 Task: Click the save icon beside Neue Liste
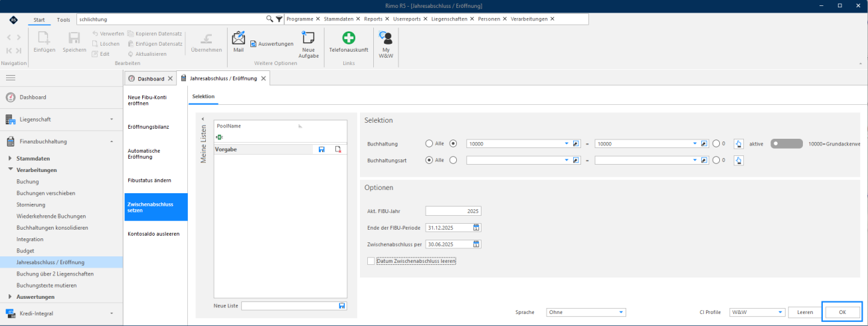(342, 305)
